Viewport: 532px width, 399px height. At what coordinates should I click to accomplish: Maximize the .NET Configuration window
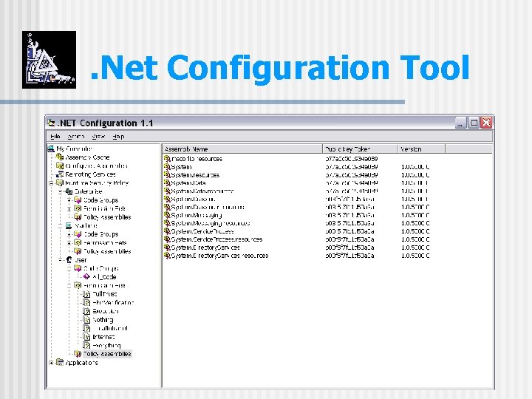[x=474, y=123]
